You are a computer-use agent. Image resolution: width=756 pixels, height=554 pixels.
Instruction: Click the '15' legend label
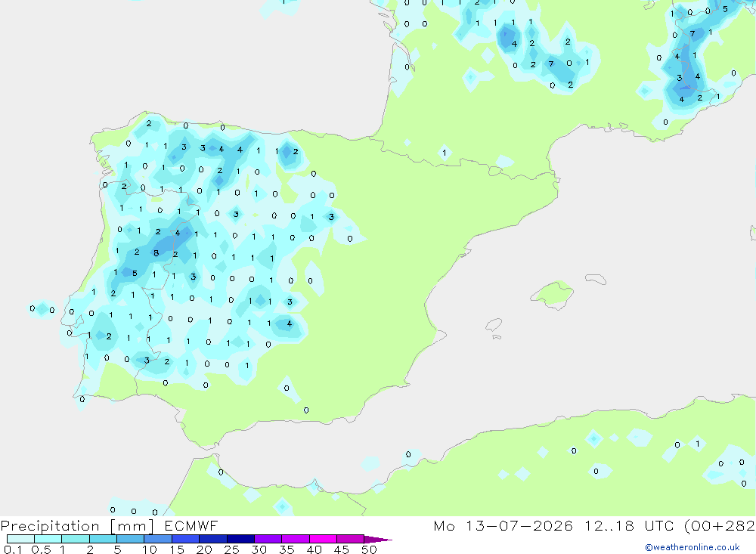pyautogui.click(x=177, y=549)
